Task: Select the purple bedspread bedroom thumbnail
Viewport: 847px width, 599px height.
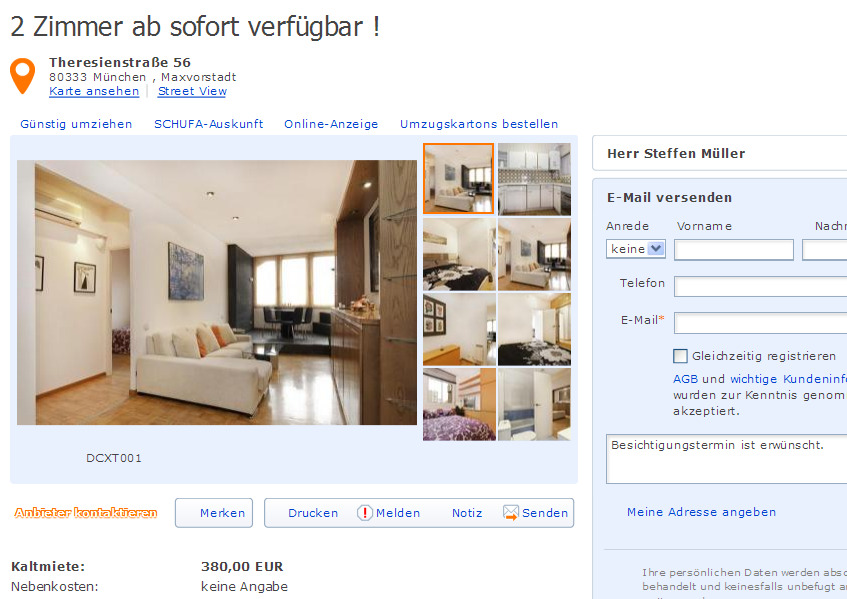Action: point(459,405)
